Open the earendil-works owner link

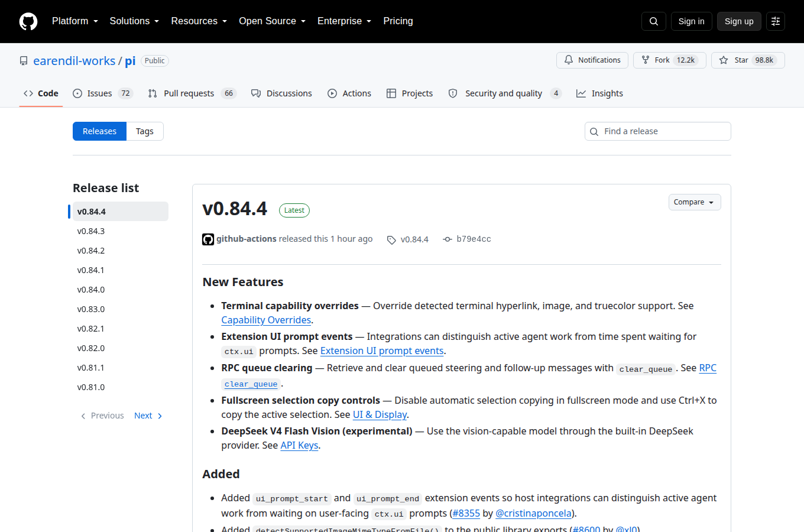[x=74, y=61]
